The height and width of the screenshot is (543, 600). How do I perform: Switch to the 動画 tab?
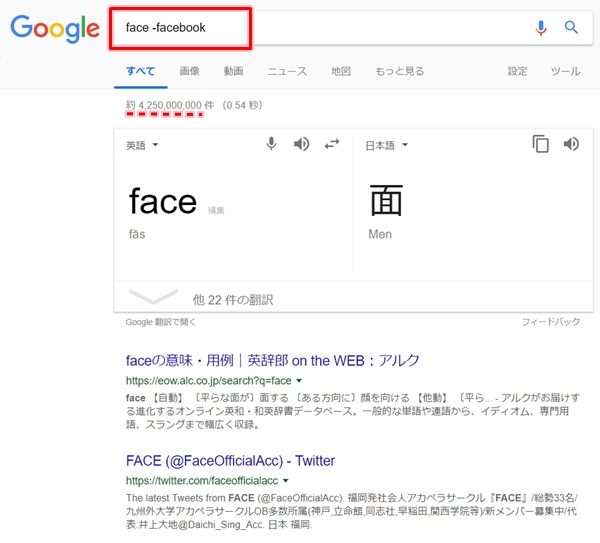[233, 71]
